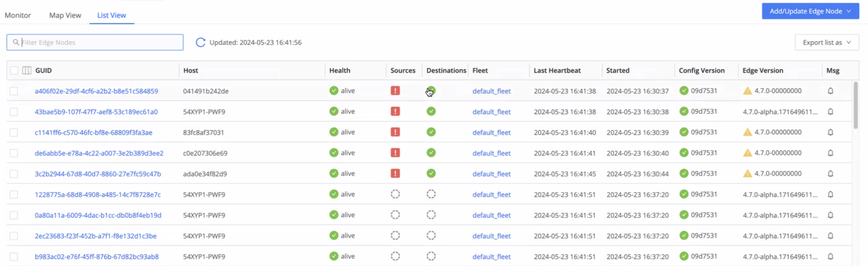Open the Export list as dropdown
The width and height of the screenshot is (868, 266).
(827, 42)
